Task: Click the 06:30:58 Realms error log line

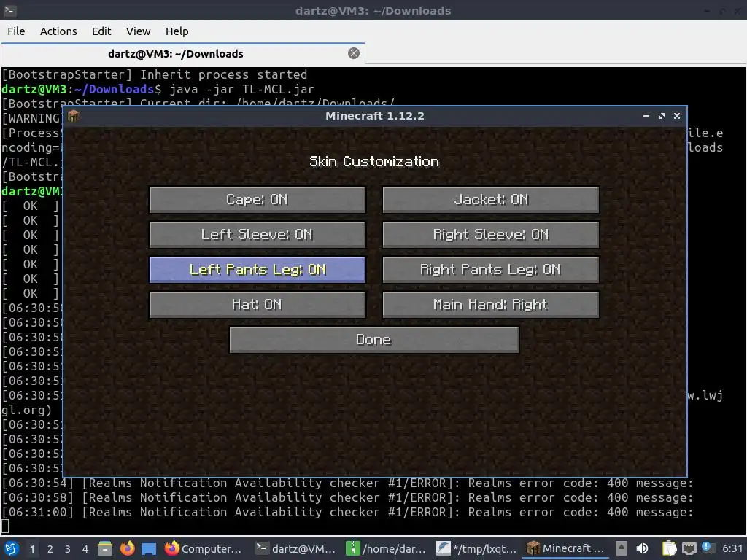Action: pyautogui.click(x=347, y=497)
